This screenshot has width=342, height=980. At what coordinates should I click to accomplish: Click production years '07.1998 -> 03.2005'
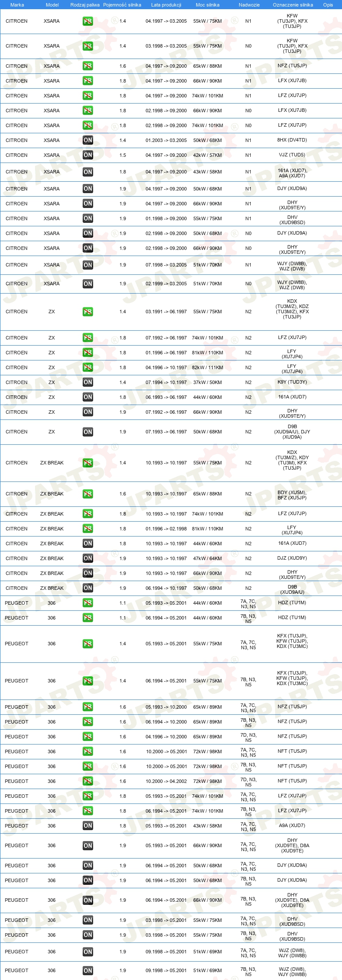[x=166, y=265]
